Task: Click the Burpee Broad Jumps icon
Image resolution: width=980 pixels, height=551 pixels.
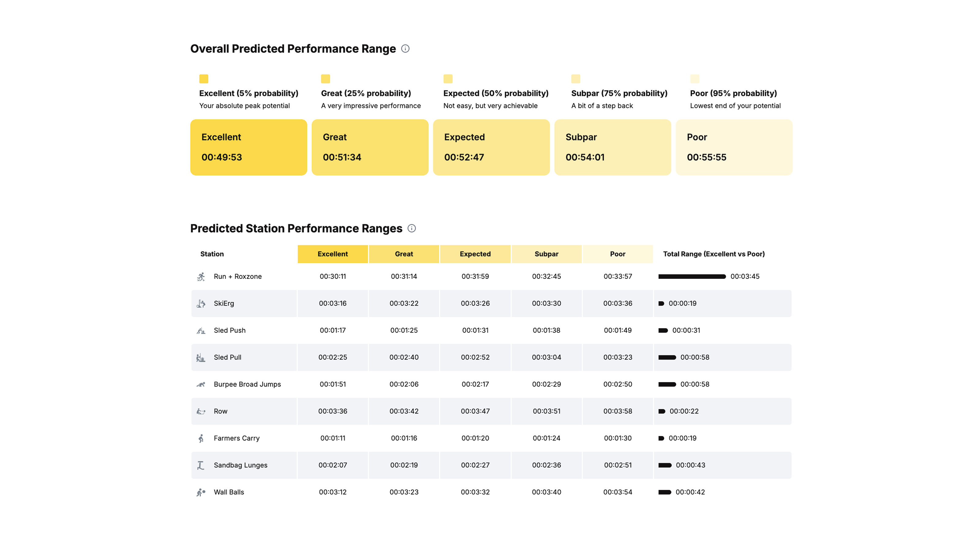Action: [x=201, y=384]
